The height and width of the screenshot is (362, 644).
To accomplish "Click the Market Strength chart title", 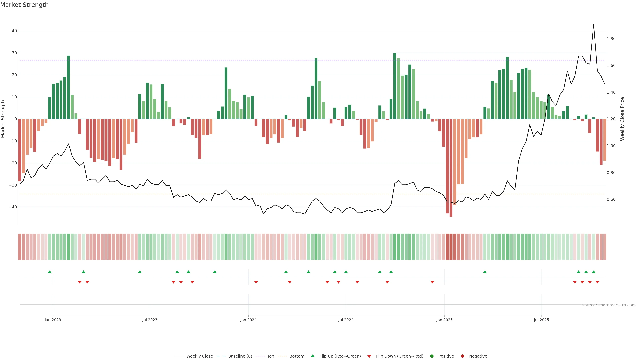I will [24, 5].
